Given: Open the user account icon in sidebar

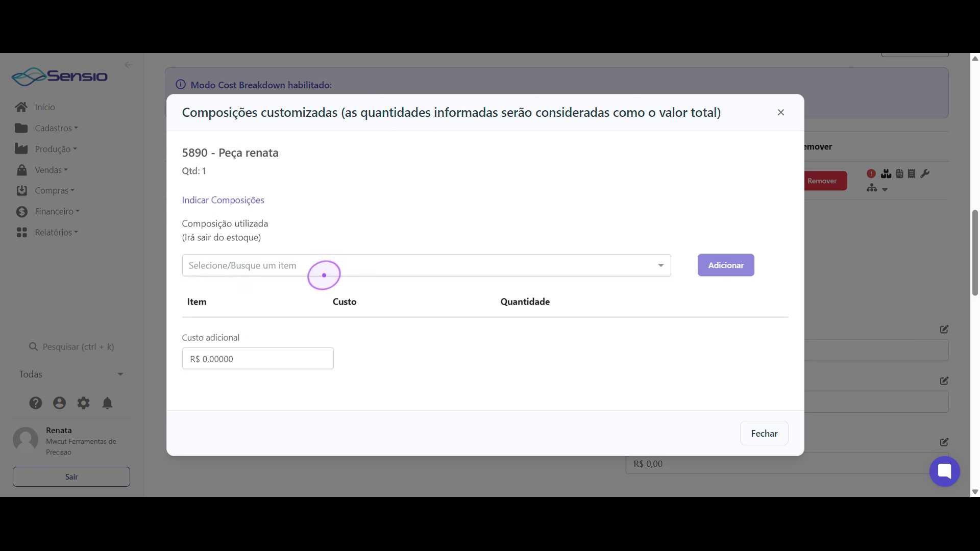Looking at the screenshot, I should click(59, 403).
